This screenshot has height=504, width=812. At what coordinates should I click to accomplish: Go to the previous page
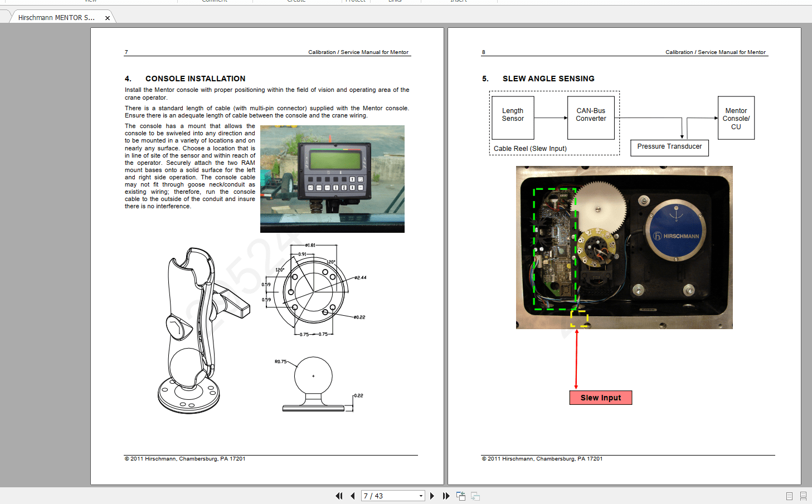[x=352, y=496]
